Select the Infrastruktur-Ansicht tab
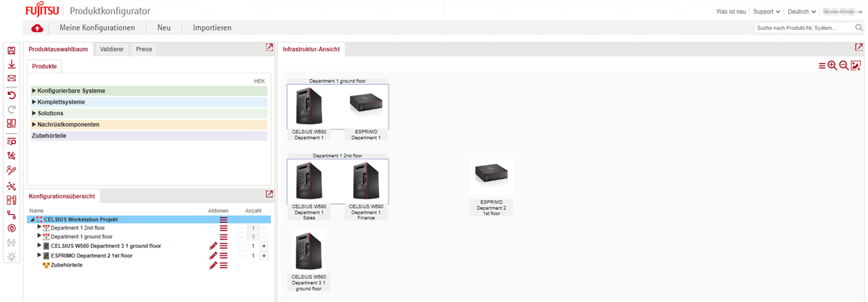The height and width of the screenshot is (302, 868). 311,49
